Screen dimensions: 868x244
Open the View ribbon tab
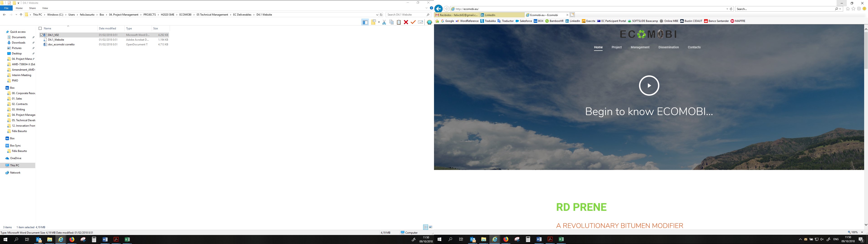(45, 8)
